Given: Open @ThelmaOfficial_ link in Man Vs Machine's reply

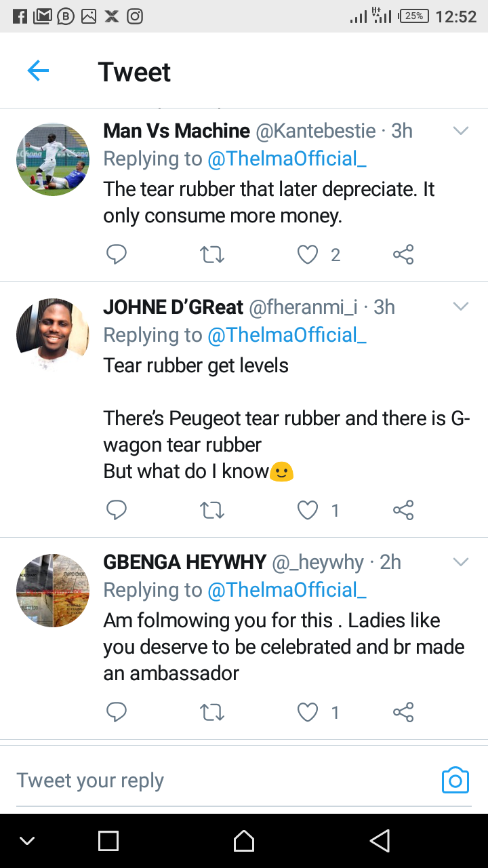Looking at the screenshot, I should coord(287,159).
